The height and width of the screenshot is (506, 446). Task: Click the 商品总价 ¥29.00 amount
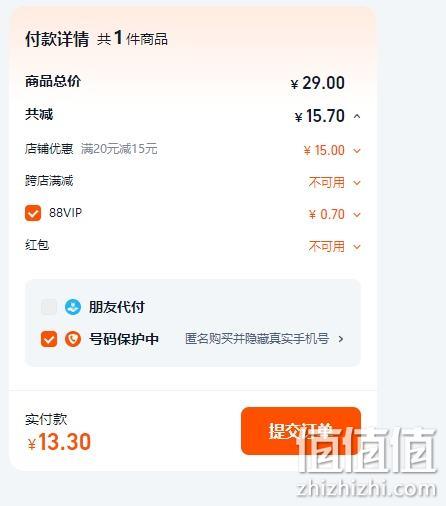pos(318,83)
